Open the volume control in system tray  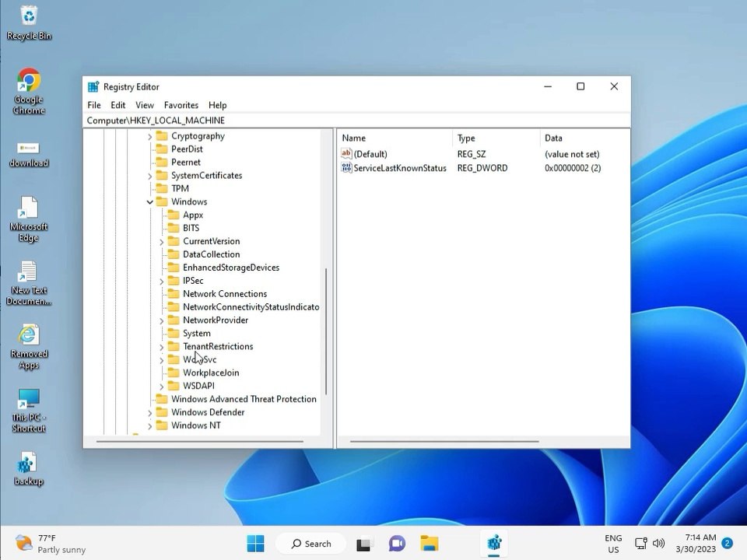[x=658, y=544]
